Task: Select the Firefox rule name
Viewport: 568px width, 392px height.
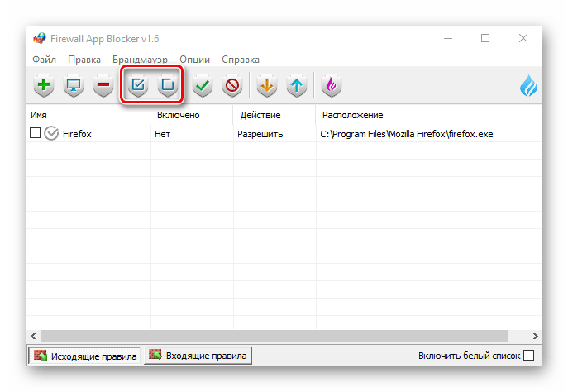Action: [77, 134]
